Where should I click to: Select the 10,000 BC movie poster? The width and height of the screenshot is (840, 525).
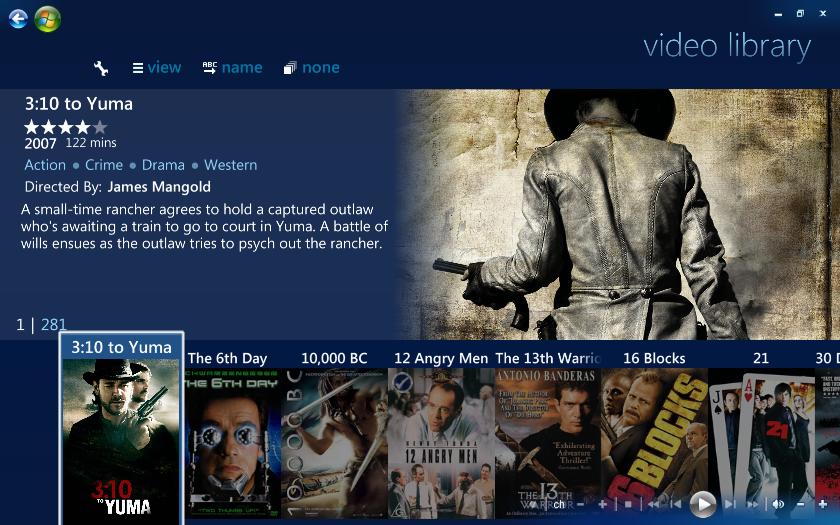pos(334,442)
